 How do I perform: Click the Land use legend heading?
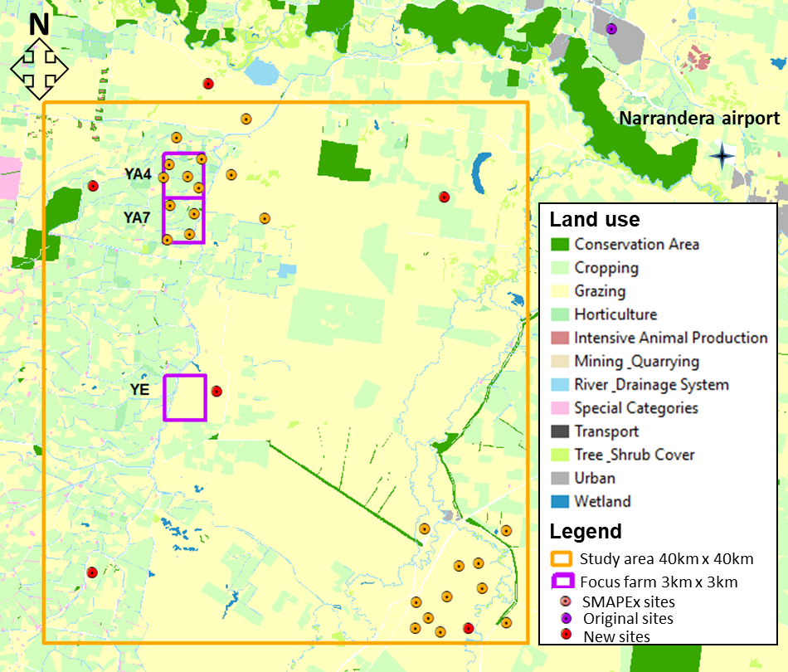point(594,220)
